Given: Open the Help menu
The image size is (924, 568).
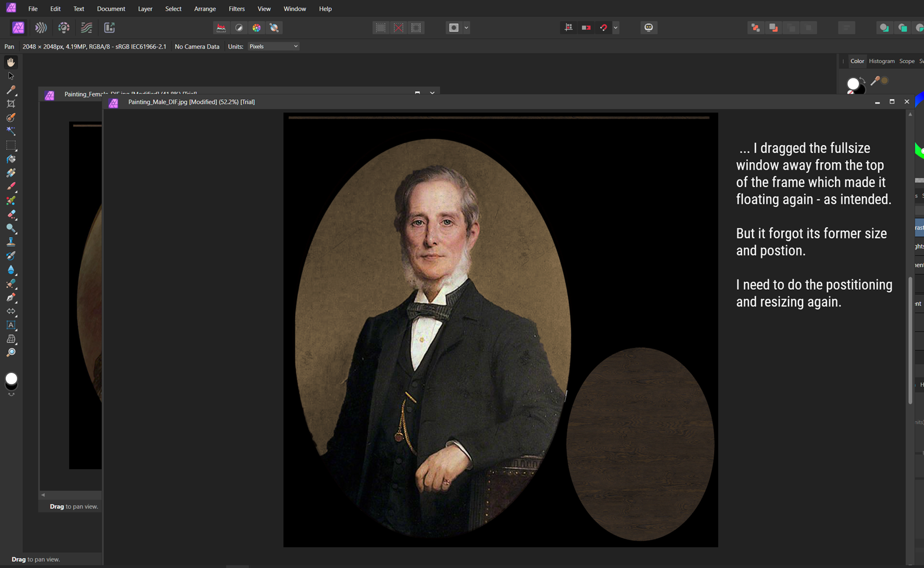Looking at the screenshot, I should [x=325, y=9].
